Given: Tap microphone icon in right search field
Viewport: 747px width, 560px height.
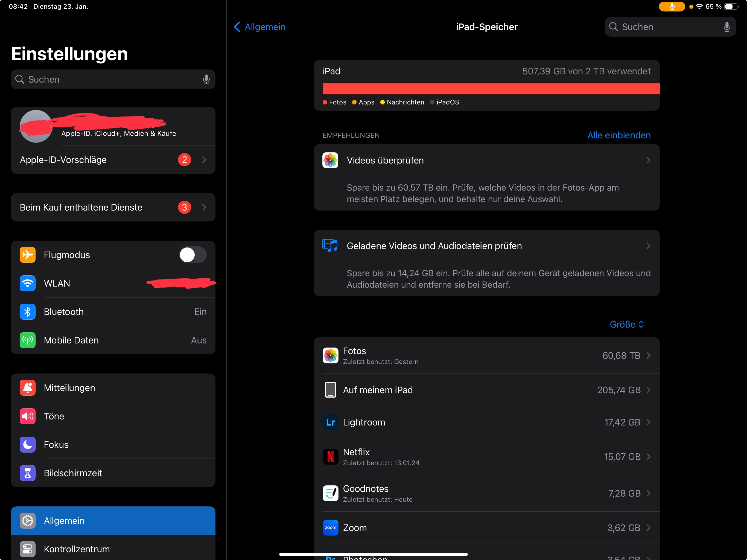Looking at the screenshot, I should click(726, 27).
